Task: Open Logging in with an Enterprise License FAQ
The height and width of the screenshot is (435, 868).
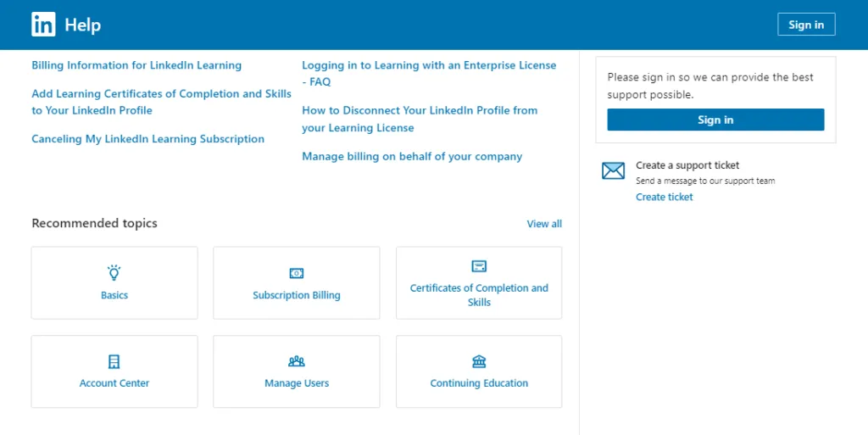Action: pyautogui.click(x=429, y=74)
